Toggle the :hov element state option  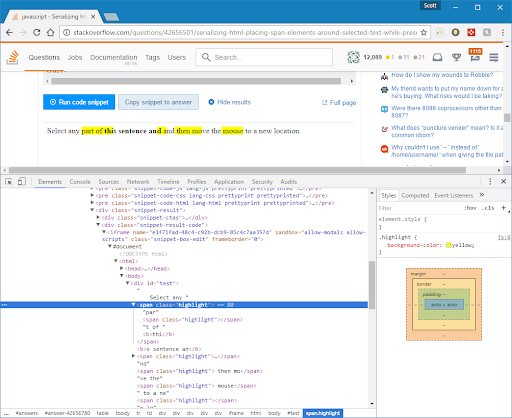point(470,208)
